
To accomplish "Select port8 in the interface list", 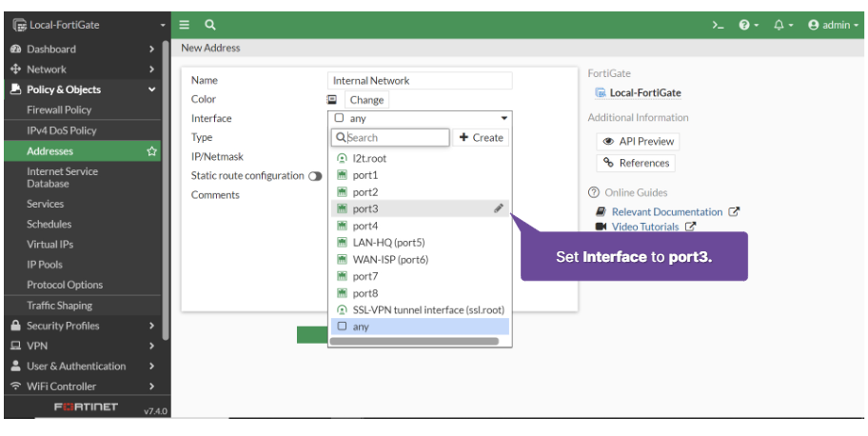I will (420, 293).
